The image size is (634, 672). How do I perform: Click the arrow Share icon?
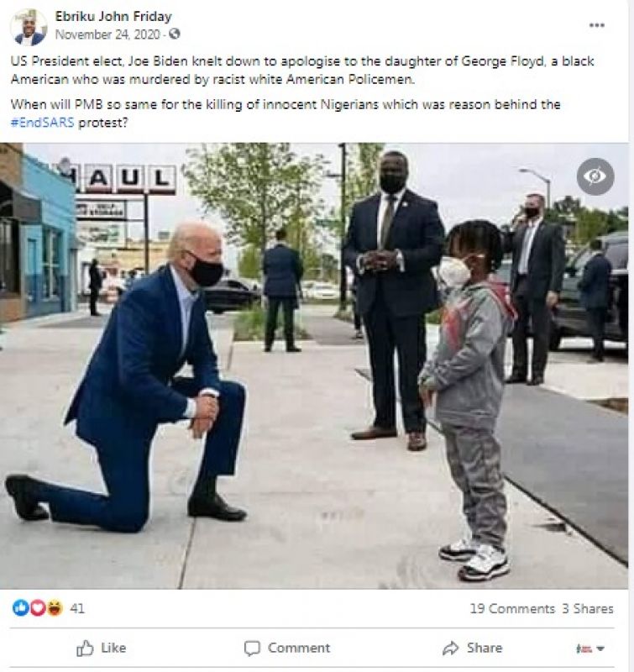pyautogui.click(x=451, y=648)
